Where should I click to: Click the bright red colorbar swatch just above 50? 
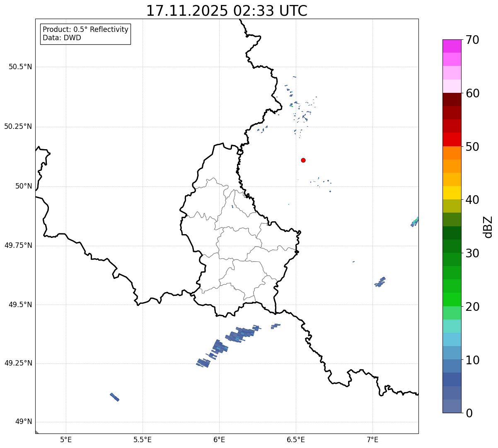452,139
